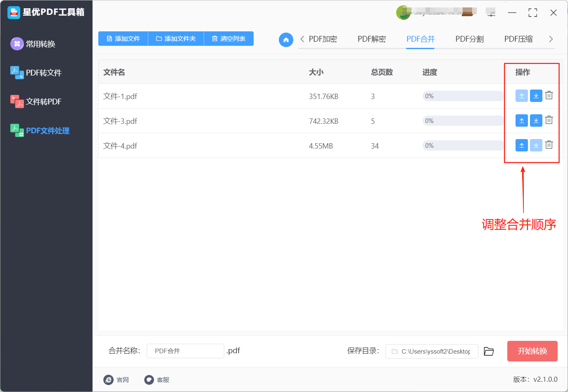Click the user avatar icon
Screen dimensions: 568x392
[403, 13]
